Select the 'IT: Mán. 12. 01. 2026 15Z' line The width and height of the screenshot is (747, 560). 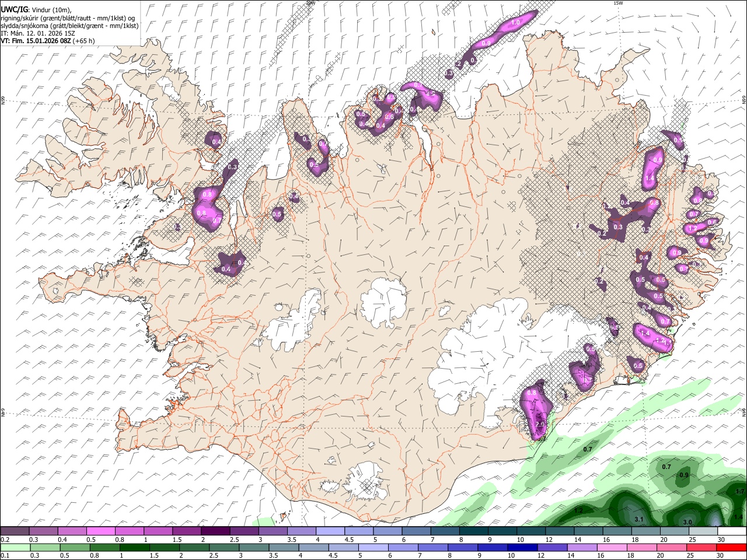point(38,33)
